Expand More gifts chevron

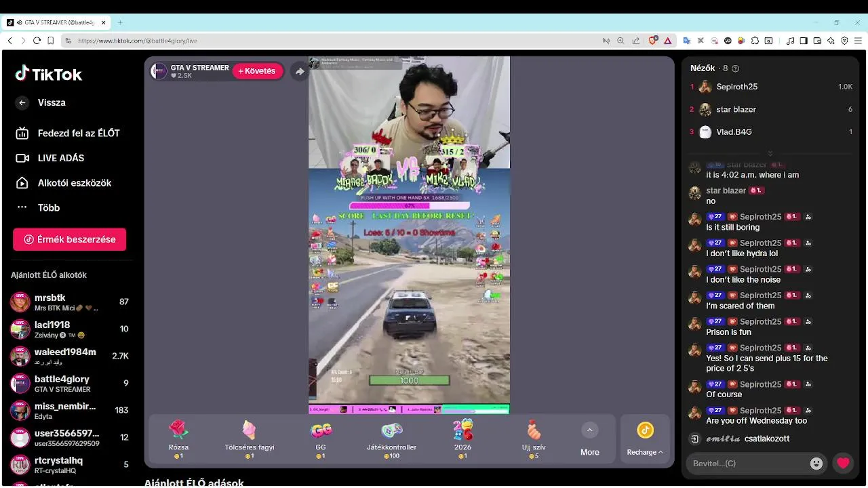coord(589,430)
